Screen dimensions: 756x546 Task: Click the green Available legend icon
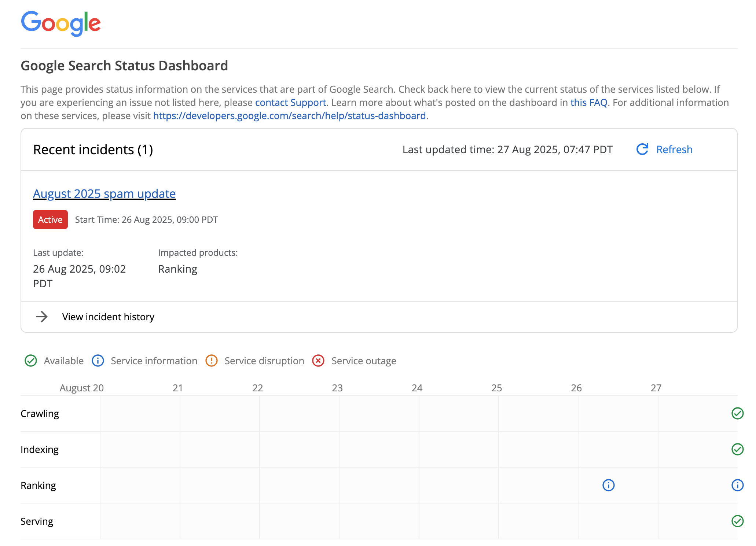[31, 361]
